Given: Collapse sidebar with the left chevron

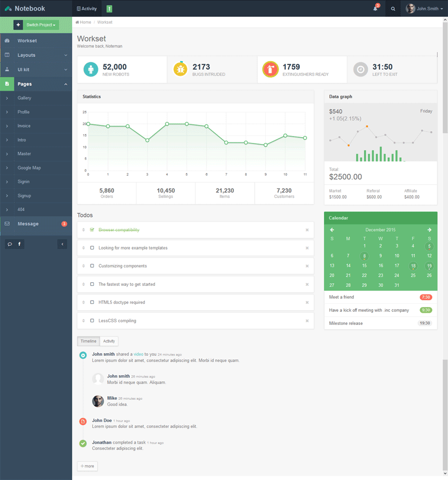Looking at the screenshot, I should coord(62,244).
